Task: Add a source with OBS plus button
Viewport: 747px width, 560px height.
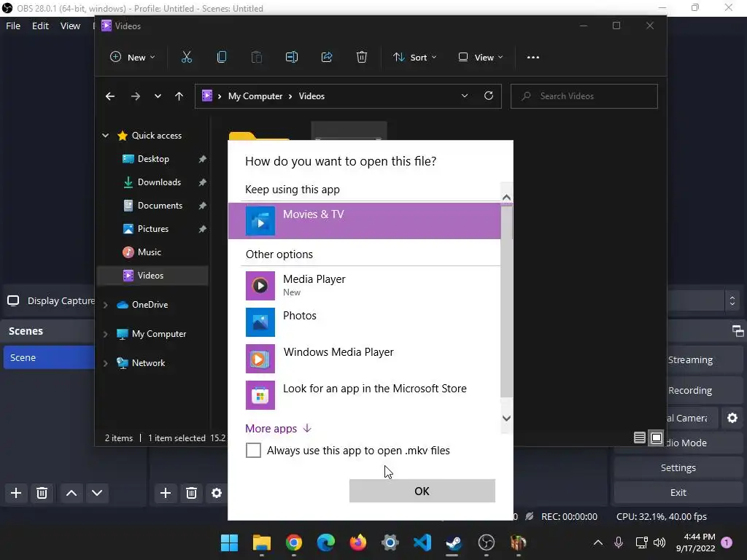Action: coord(166,493)
